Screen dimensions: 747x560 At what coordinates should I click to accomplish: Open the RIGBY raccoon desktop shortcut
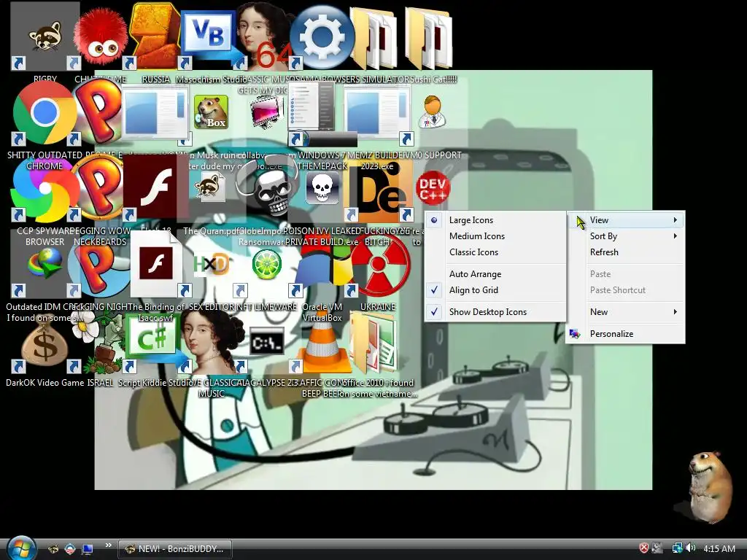click(44, 36)
